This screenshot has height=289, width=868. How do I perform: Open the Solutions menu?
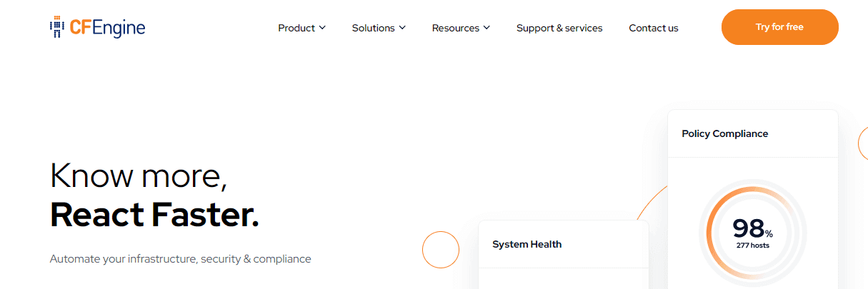click(x=373, y=28)
